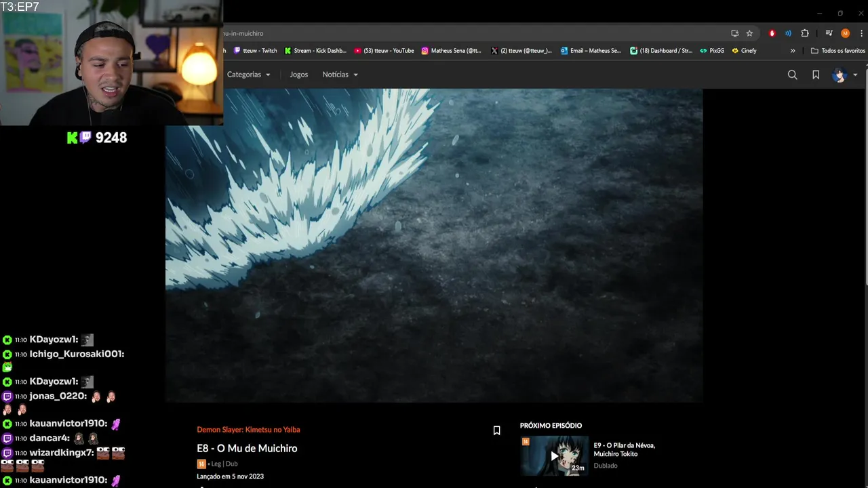Open the Crunchyroll watchlist bookmark icon
The width and height of the screenshot is (868, 488).
pos(816,75)
